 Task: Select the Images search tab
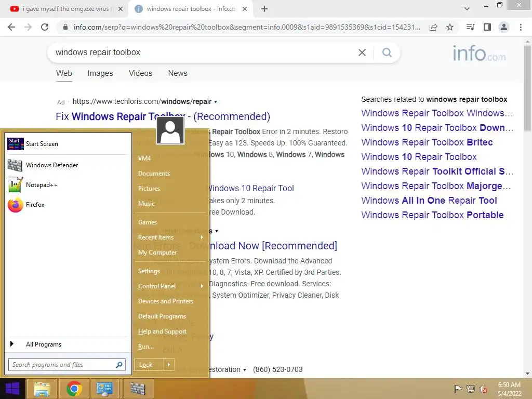point(100,73)
